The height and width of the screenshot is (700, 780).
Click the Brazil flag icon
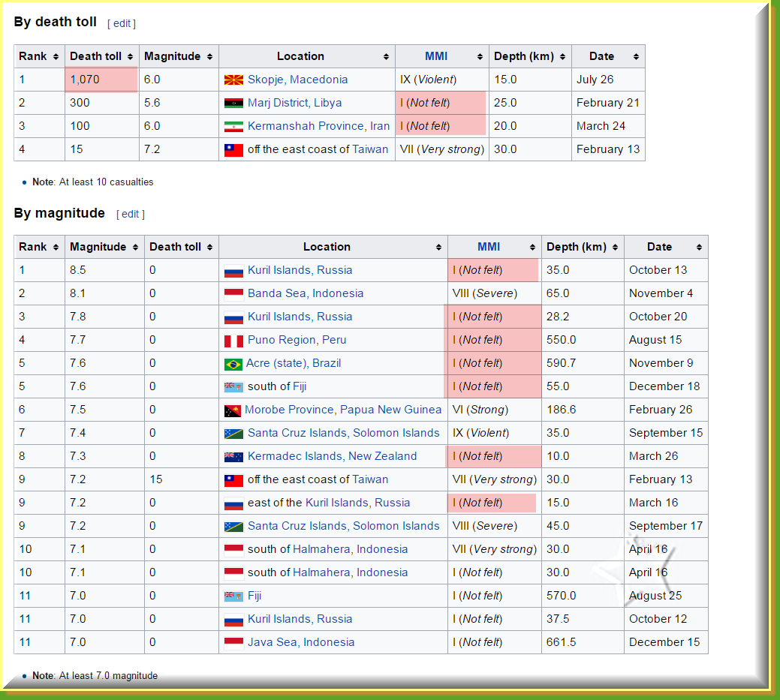233,365
